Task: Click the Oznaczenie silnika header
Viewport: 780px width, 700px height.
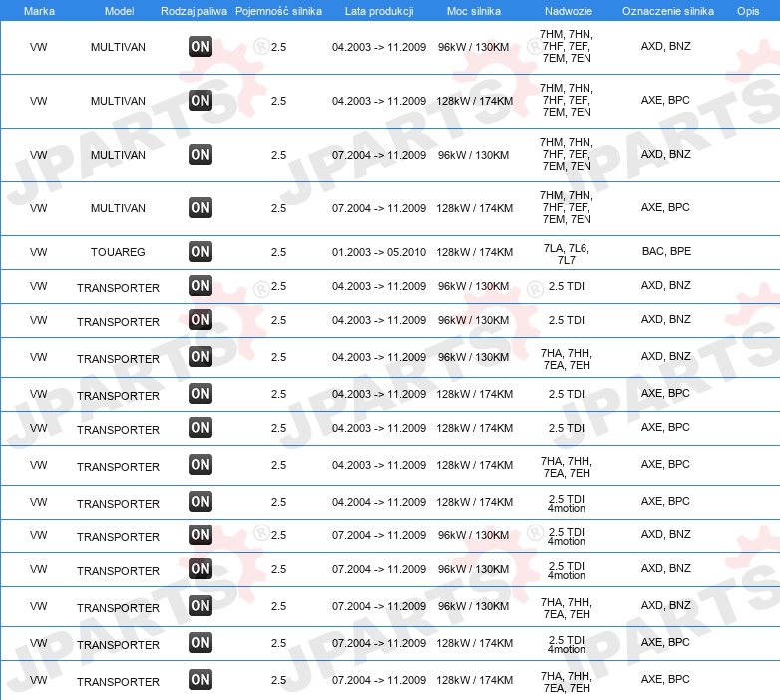Action: [x=668, y=11]
